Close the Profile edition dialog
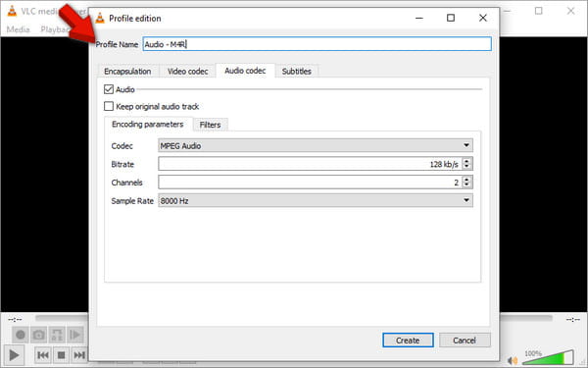The width and height of the screenshot is (588, 368). pyautogui.click(x=483, y=18)
